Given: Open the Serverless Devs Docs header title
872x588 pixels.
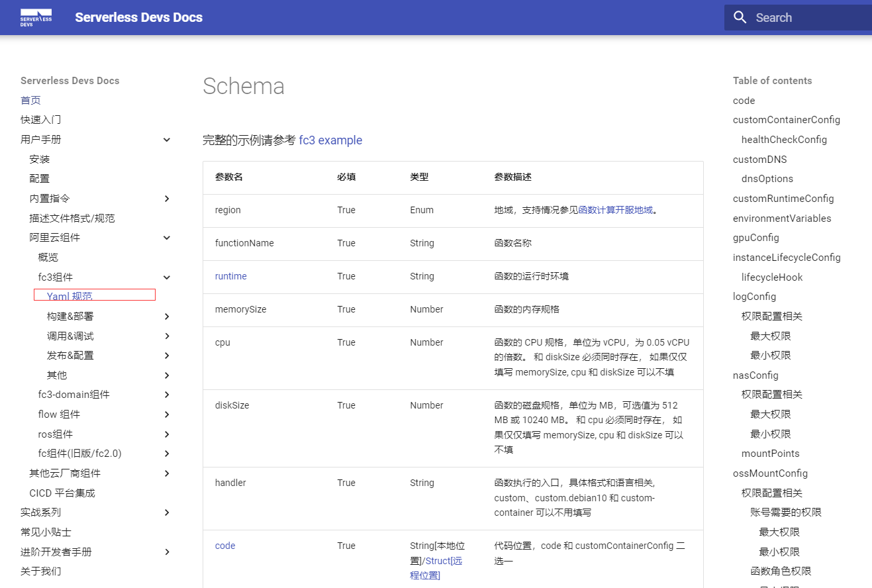Looking at the screenshot, I should point(138,18).
